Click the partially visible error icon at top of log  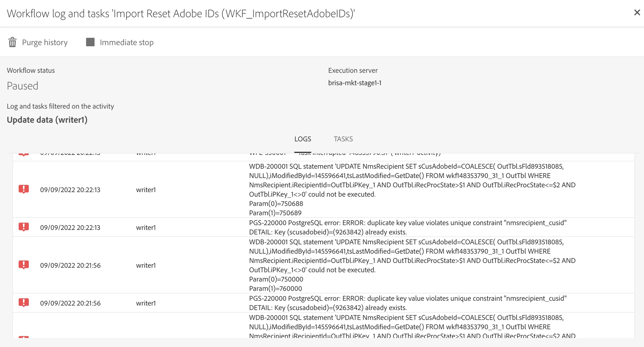[x=24, y=154]
